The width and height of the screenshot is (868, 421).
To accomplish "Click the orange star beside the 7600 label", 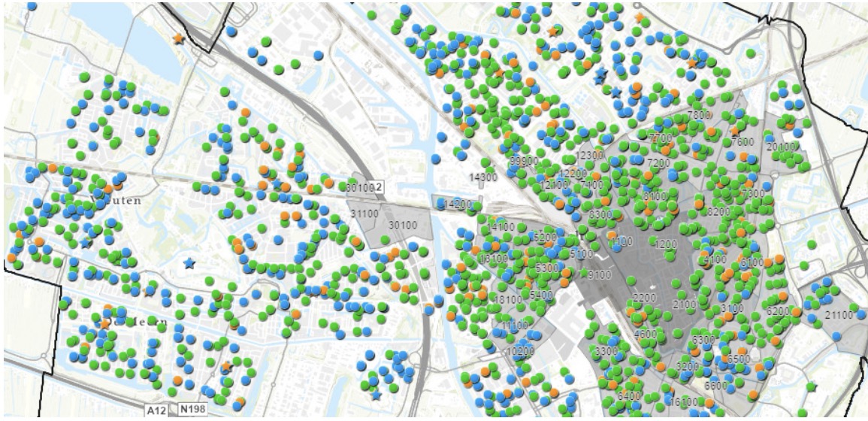I will tap(735, 132).
